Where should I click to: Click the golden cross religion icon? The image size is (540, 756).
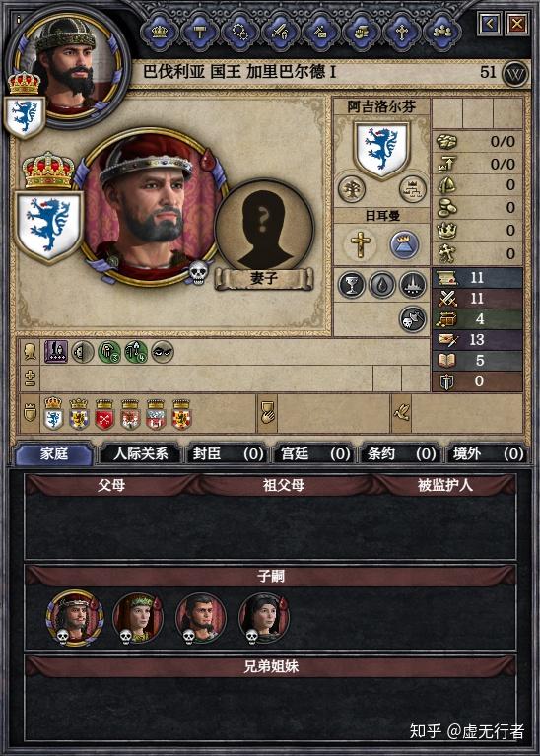click(x=360, y=244)
